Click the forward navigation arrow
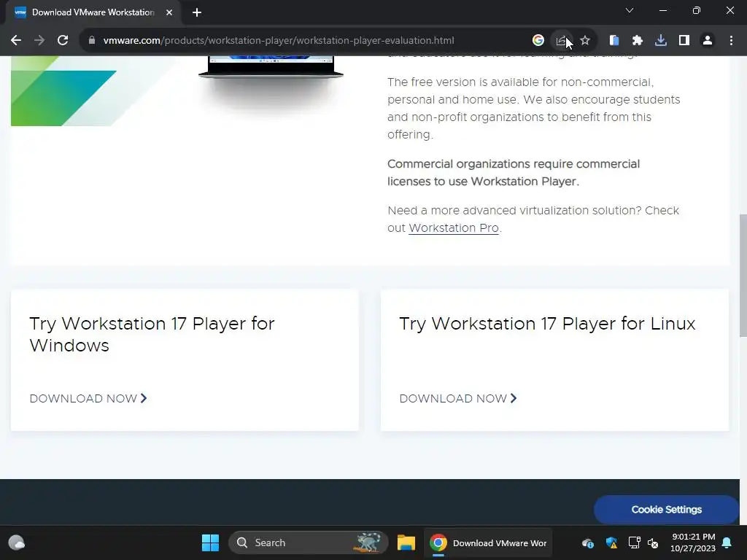This screenshot has width=747, height=560. pyautogui.click(x=39, y=41)
